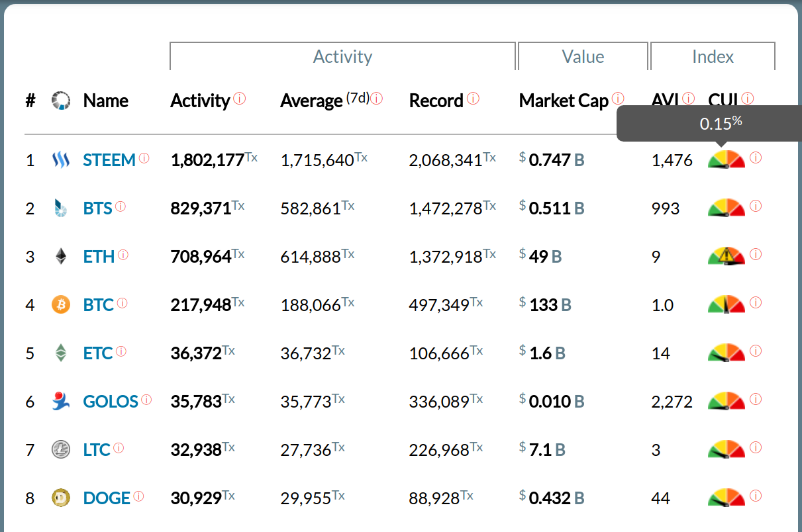Screen dimensions: 802x532
Task: Open the LTC blockchain link
Action: [x=97, y=450]
